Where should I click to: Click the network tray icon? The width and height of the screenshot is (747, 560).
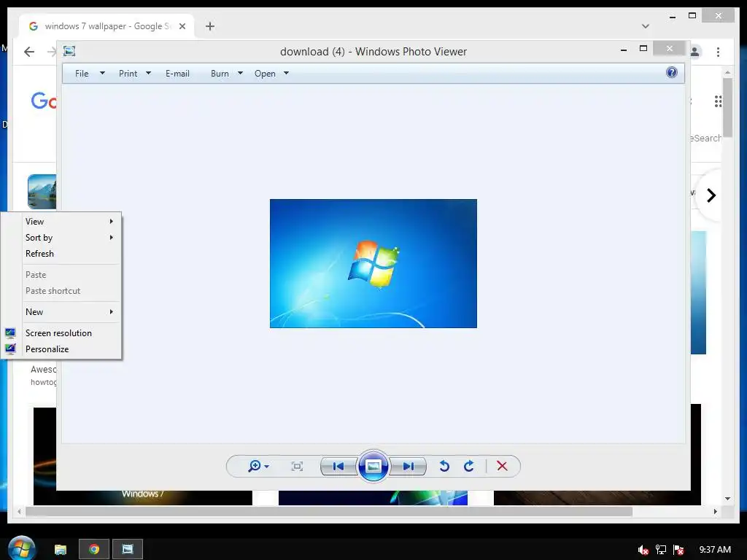(661, 550)
